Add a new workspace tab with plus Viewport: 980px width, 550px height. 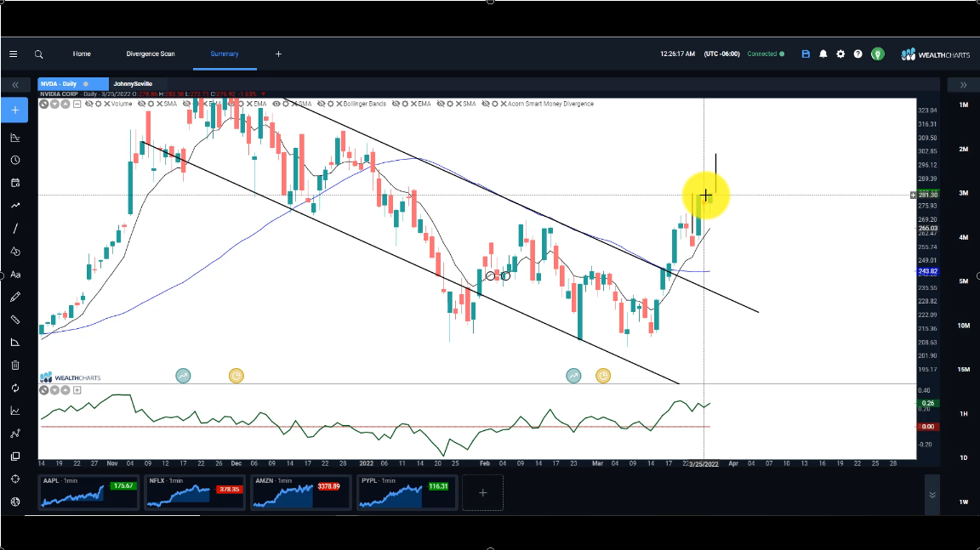coord(279,54)
